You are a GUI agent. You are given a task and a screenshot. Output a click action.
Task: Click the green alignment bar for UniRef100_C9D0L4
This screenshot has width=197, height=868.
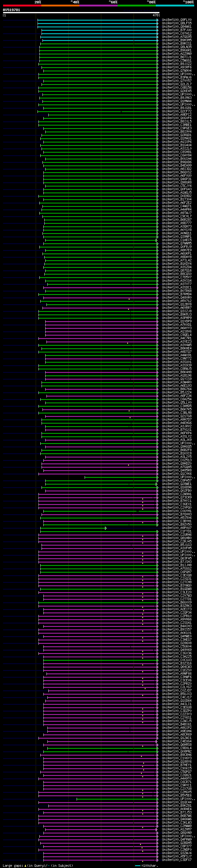pyautogui.click(x=103, y=748)
